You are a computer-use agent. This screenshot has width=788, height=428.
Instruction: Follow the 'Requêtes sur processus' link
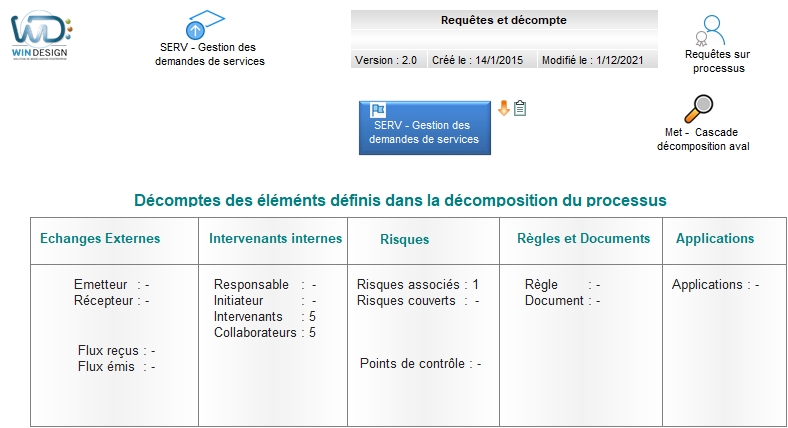pos(718,61)
